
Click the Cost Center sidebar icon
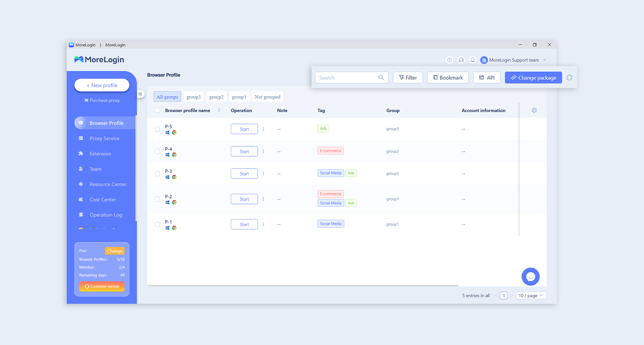(x=81, y=199)
